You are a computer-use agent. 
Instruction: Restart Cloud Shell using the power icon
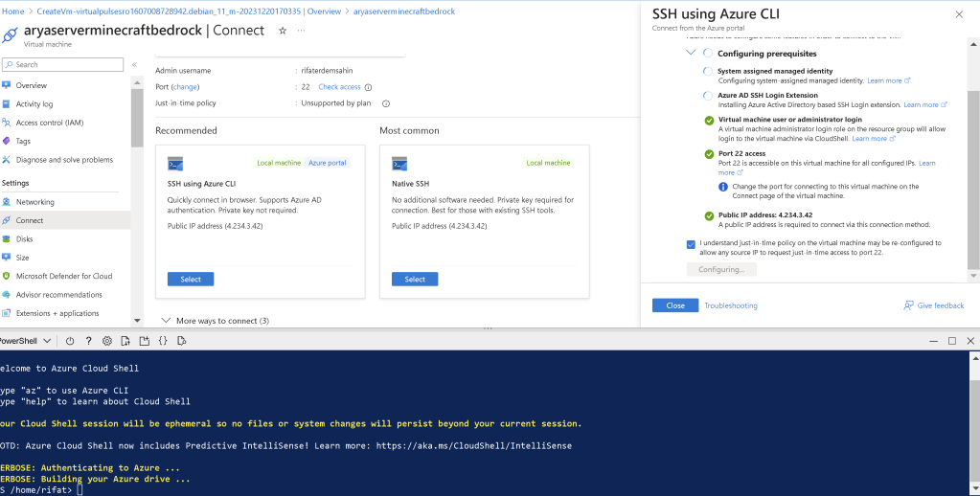coord(70,341)
